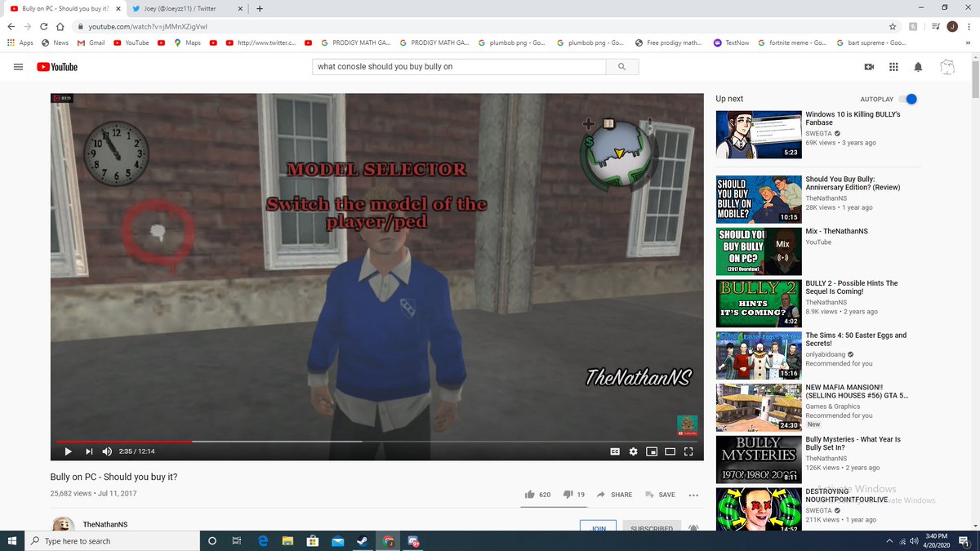Play the video with the play button
This screenshot has height=551, width=980.
(68, 451)
